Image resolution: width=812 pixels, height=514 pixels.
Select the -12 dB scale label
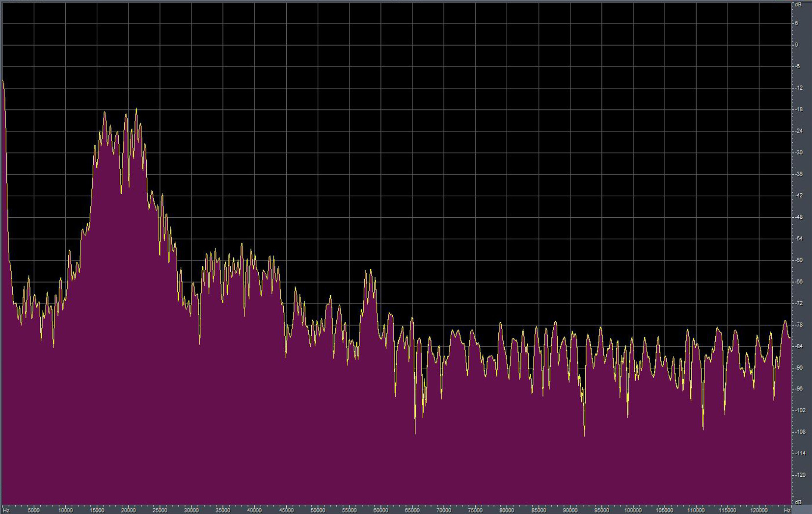click(798, 88)
